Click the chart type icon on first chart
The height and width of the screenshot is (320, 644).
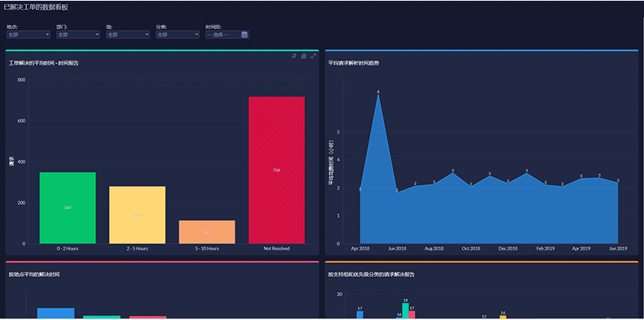coord(304,56)
